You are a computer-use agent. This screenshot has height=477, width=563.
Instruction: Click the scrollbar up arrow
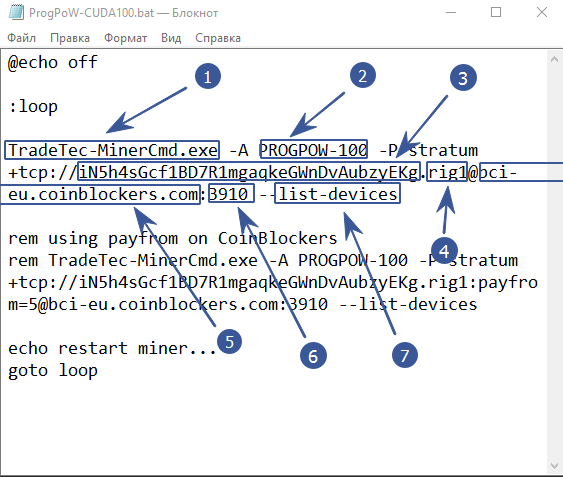(554, 59)
